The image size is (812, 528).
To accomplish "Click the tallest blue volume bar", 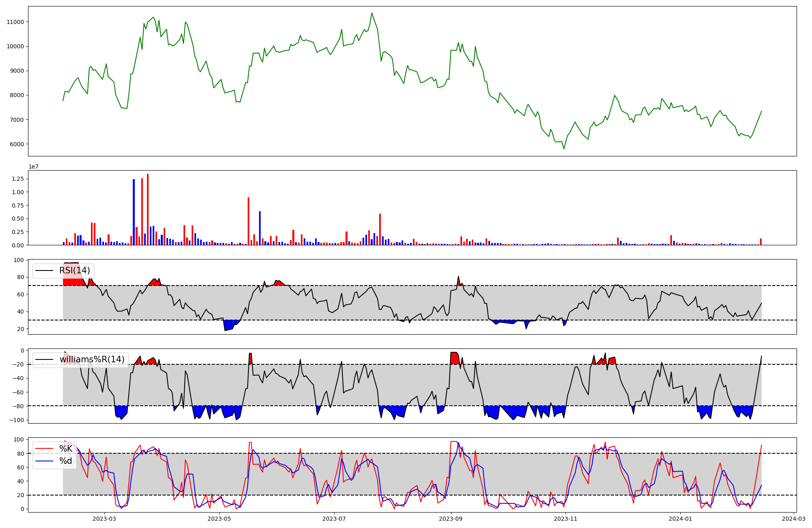I will (134, 212).
